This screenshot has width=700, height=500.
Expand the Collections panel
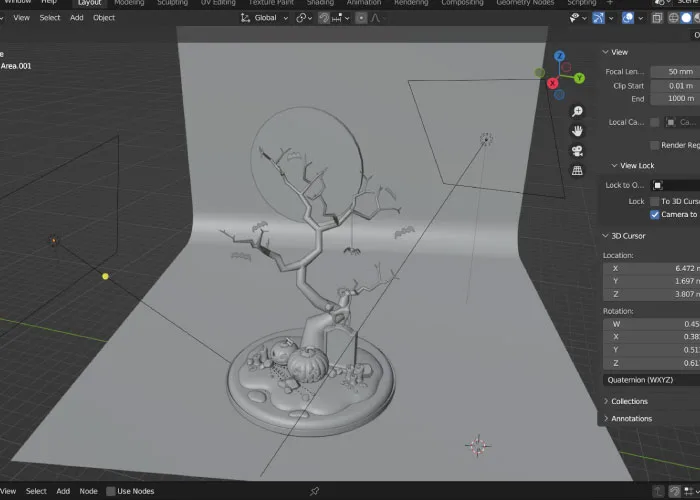click(x=629, y=401)
